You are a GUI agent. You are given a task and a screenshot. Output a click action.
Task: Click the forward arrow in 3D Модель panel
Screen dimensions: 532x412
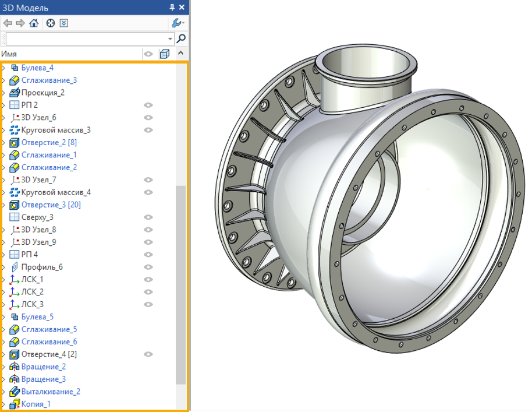point(20,23)
